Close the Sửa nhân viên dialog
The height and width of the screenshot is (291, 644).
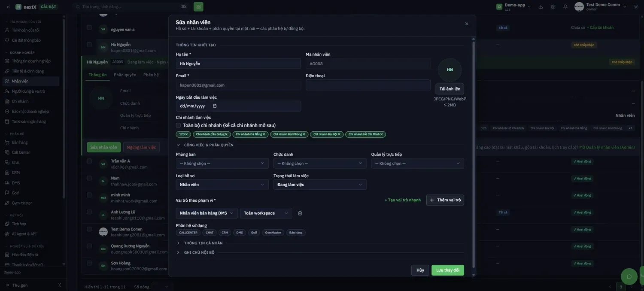(x=467, y=24)
